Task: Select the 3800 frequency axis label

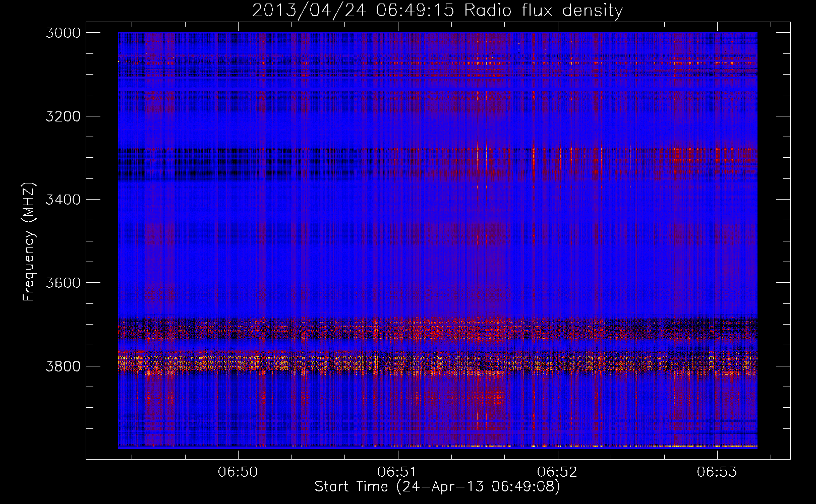Action: (x=63, y=366)
